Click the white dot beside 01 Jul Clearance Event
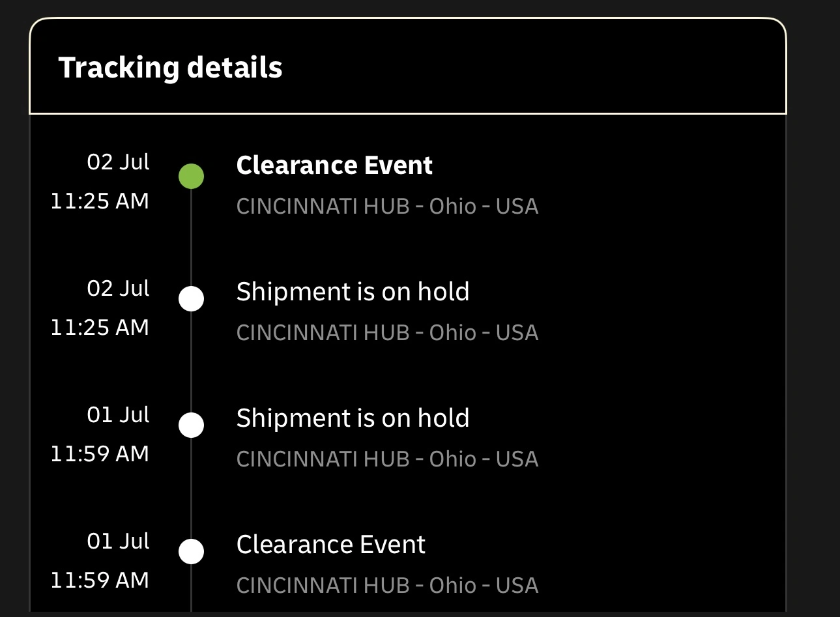 tap(191, 551)
